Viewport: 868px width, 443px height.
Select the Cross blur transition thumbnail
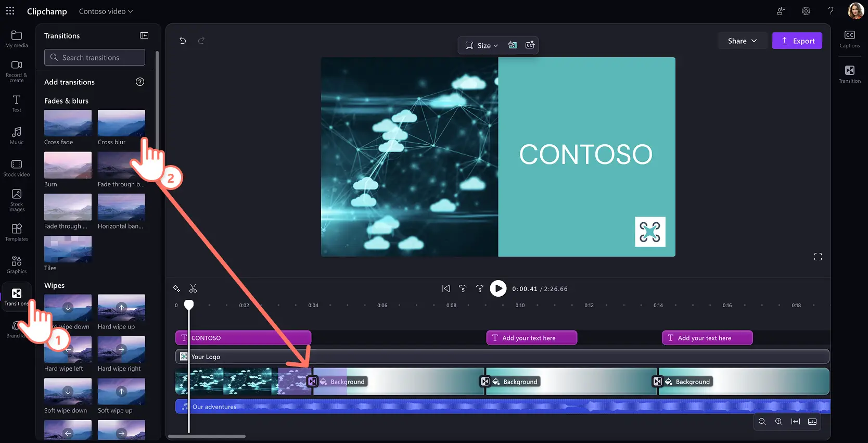pyautogui.click(x=121, y=123)
